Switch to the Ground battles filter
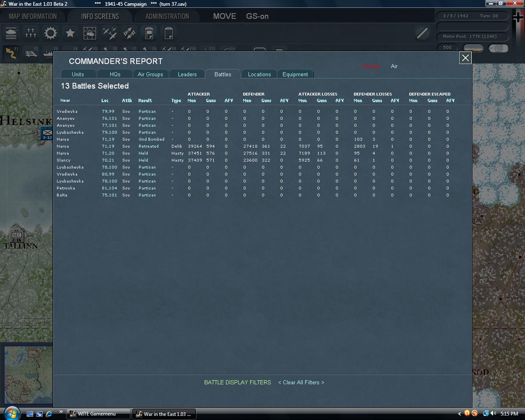The width and height of the screenshot is (525, 420). (x=371, y=66)
